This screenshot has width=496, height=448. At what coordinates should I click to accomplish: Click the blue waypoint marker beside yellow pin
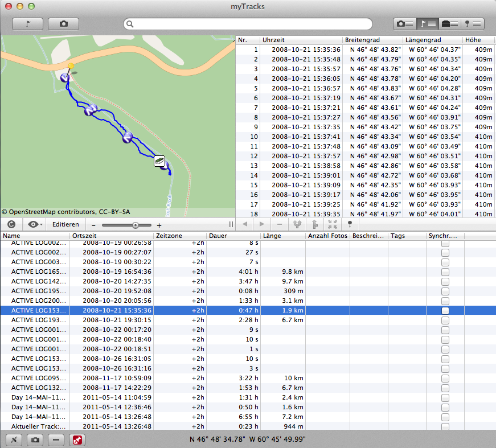pyautogui.click(x=65, y=77)
